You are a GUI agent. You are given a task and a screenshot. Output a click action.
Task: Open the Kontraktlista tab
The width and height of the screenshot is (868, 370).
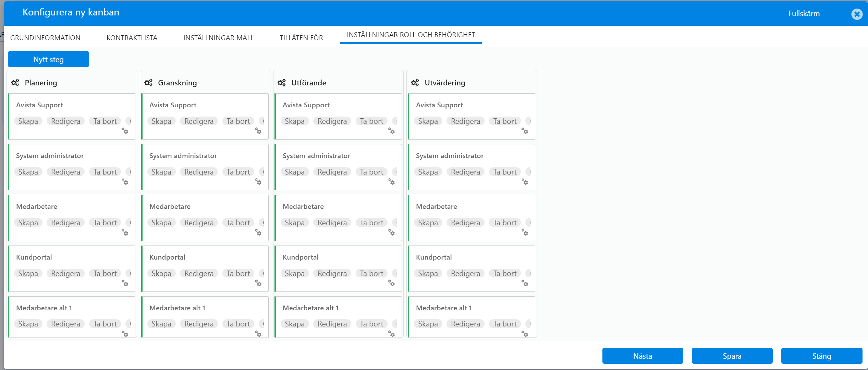[x=132, y=38]
